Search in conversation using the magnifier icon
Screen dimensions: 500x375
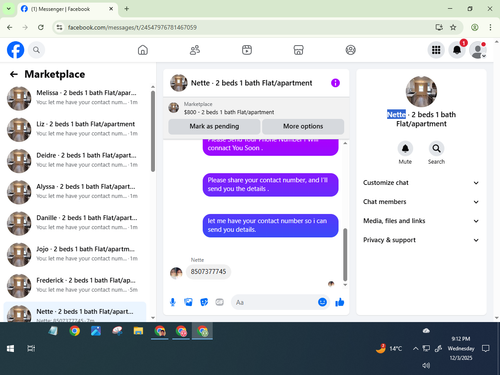(x=436, y=149)
